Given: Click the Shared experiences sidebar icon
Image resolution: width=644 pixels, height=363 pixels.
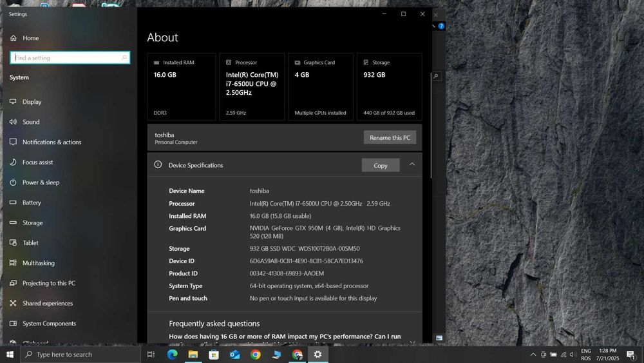Looking at the screenshot, I should click(13, 304).
